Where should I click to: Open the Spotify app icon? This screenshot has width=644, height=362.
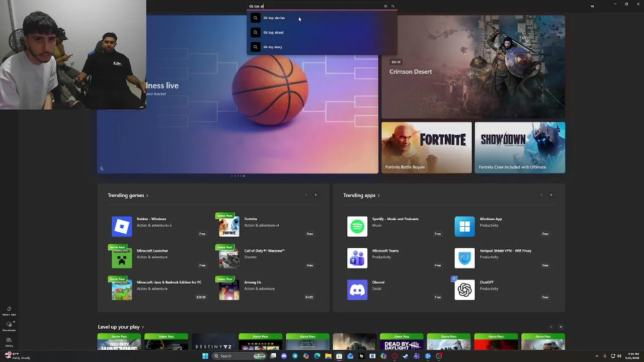point(357,226)
